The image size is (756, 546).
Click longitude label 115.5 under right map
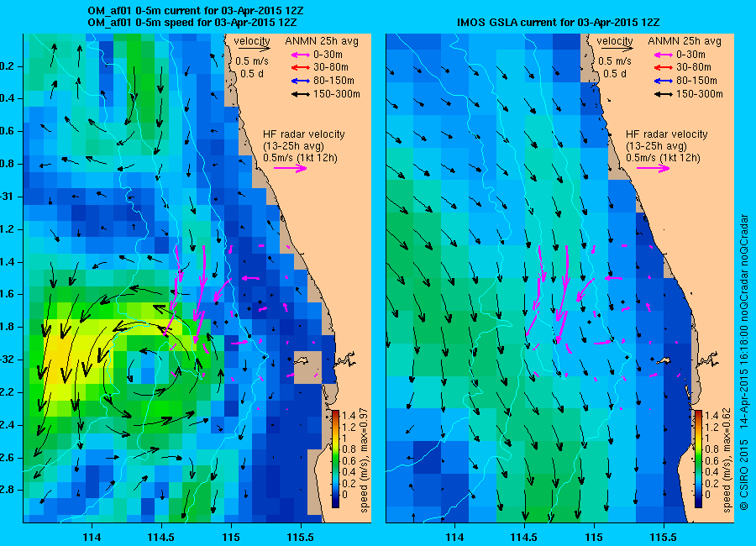[x=663, y=537]
